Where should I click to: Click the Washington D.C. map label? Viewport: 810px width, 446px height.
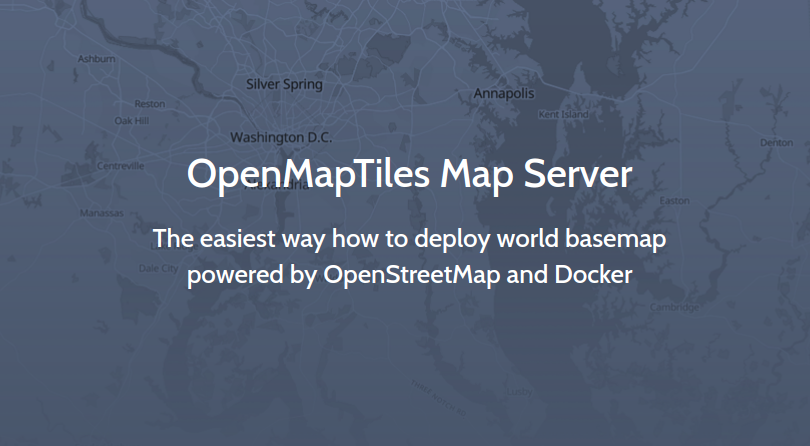tap(281, 137)
